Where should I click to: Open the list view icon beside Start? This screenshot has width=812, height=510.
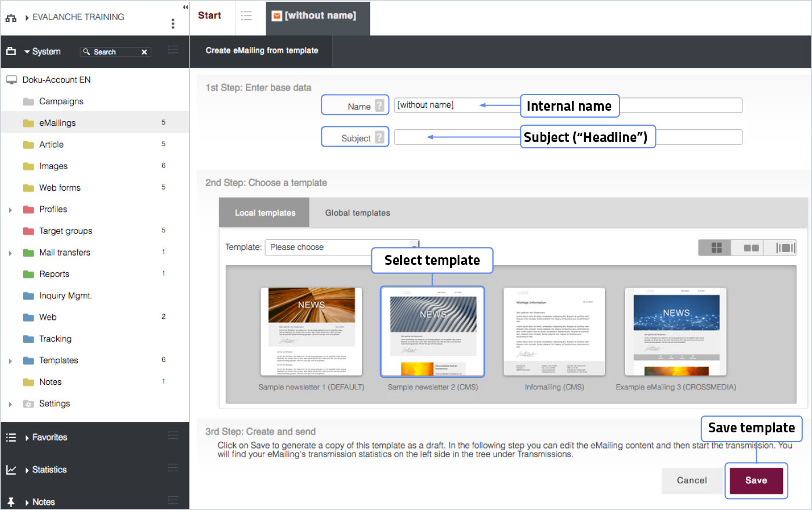[246, 16]
